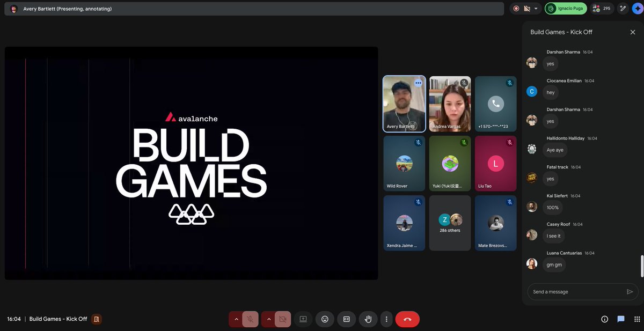Open video settings chevron beside the camera
This screenshot has height=331, width=644.
click(269, 319)
